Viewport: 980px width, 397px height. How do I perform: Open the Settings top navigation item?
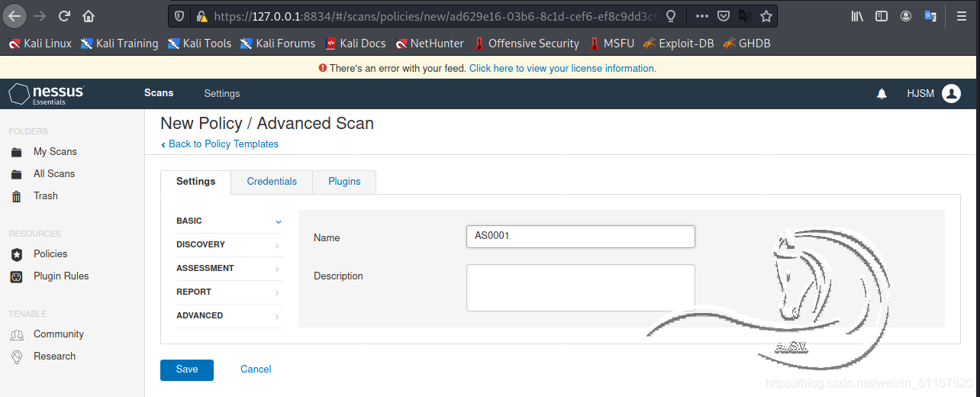222,94
